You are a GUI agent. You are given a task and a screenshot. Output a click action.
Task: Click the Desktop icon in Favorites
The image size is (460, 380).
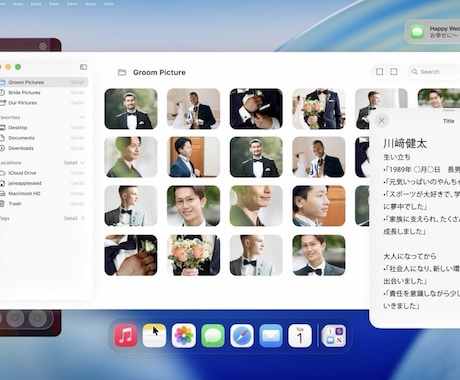coord(2,128)
